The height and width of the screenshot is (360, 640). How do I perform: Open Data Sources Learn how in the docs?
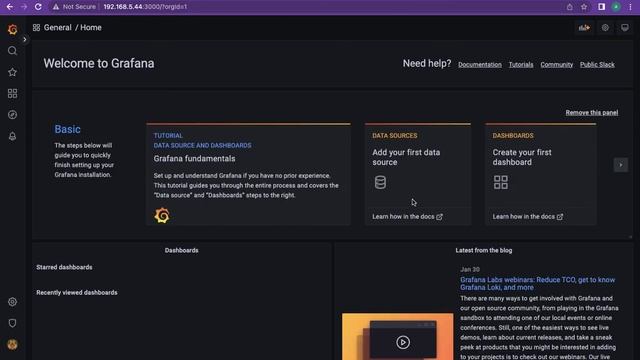(407, 216)
